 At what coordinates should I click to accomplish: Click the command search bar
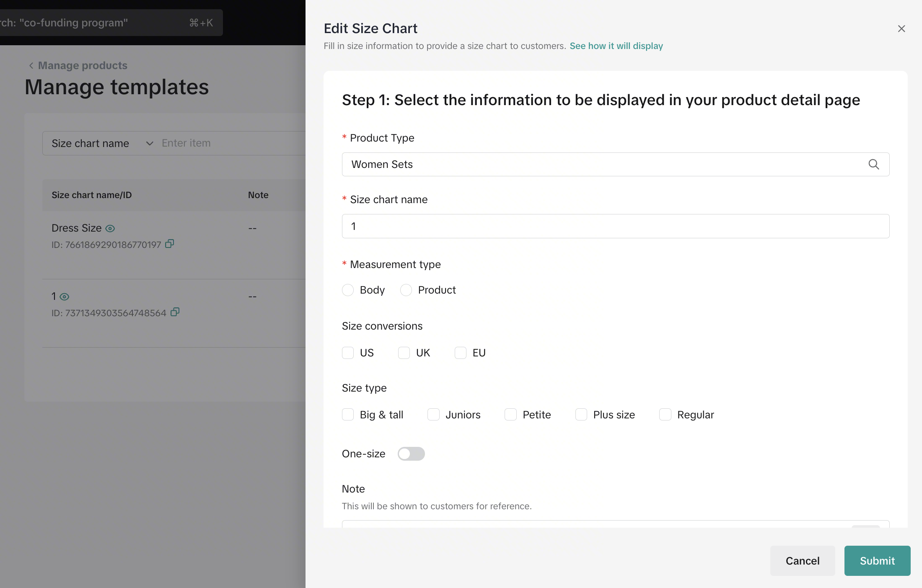click(111, 23)
